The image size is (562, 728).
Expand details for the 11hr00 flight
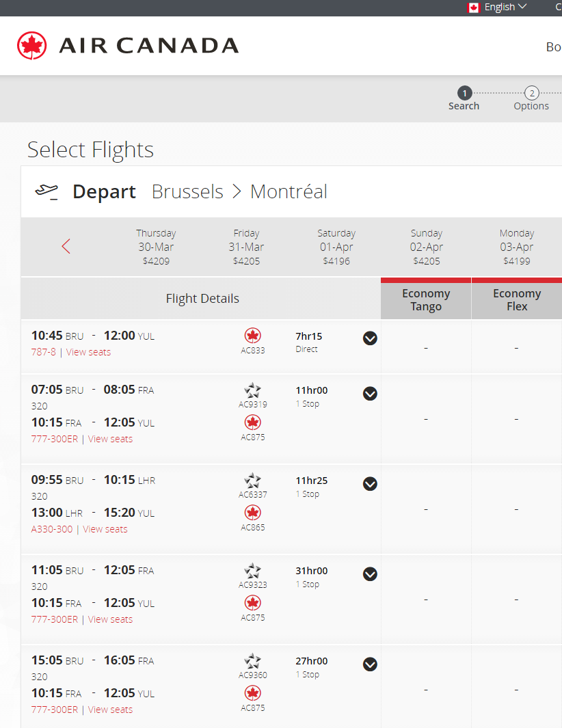370,393
